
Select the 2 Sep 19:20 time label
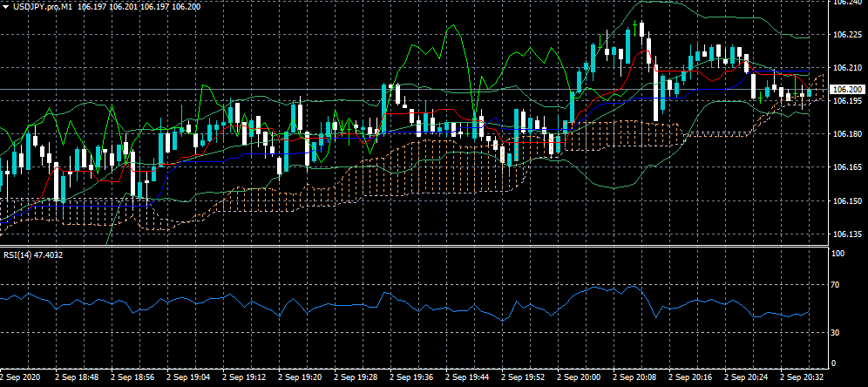click(299, 377)
